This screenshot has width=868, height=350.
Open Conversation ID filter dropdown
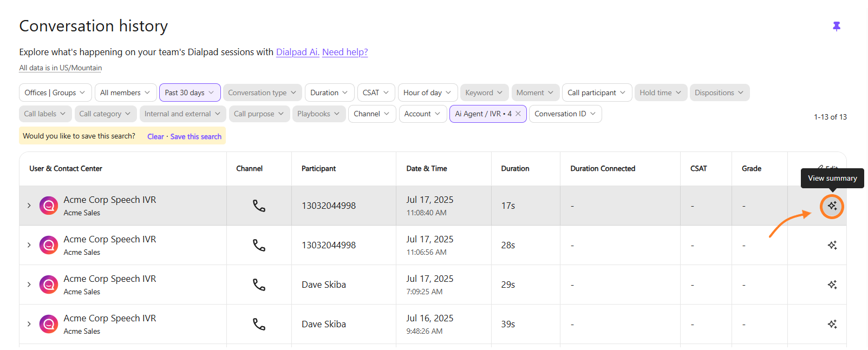pyautogui.click(x=565, y=114)
